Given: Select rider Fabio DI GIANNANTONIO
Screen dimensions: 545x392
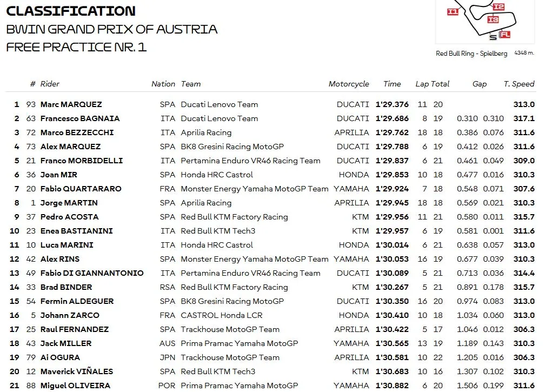Looking at the screenshot, I should point(92,273).
